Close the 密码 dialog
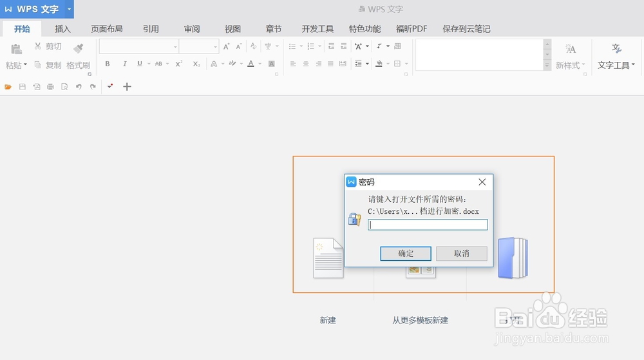The image size is (644, 360). tap(482, 182)
